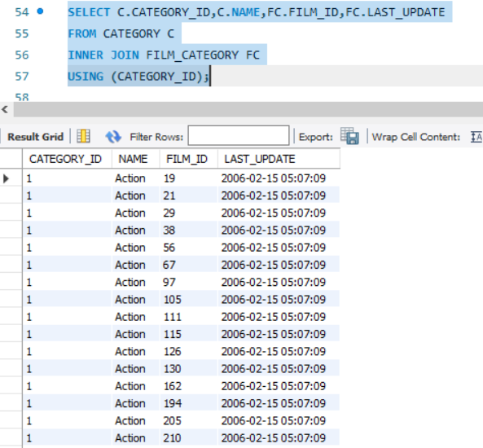Sort by the FILM_ID column header
483x448 pixels.
click(187, 159)
